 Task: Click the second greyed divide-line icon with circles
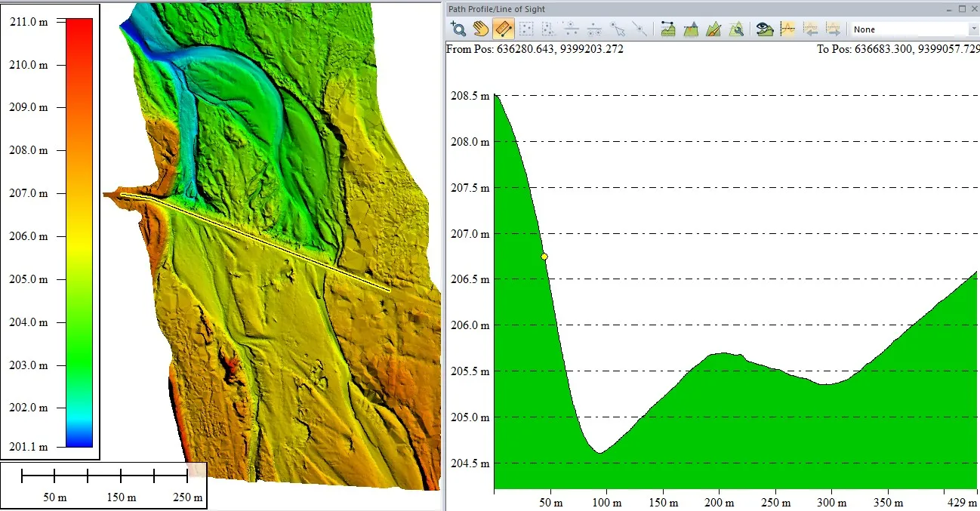point(594,29)
